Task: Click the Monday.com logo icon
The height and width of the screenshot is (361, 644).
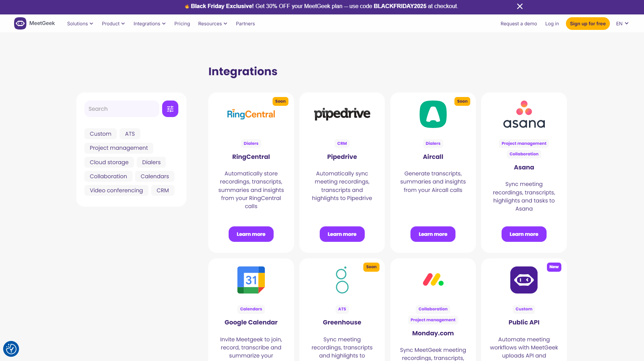Action: 433,280
